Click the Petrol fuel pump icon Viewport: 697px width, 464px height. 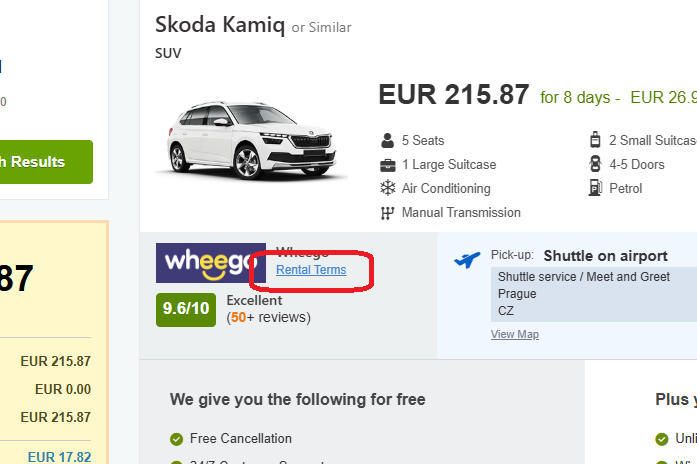[596, 189]
